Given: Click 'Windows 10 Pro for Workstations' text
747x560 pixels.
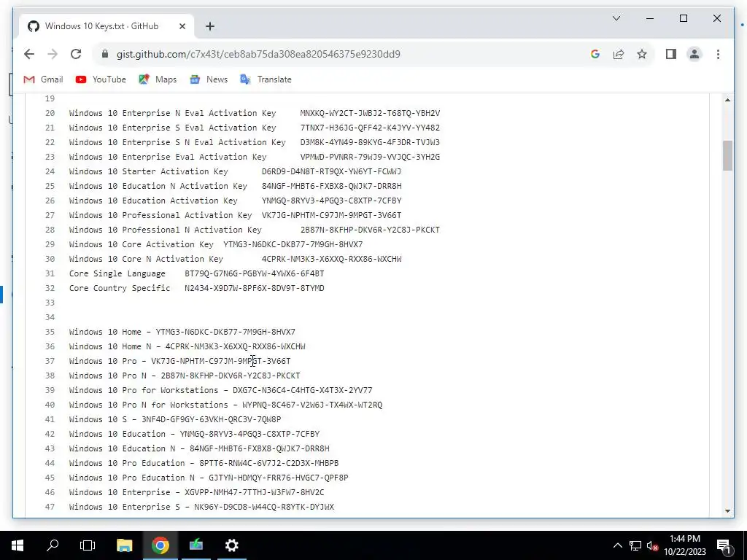Looking at the screenshot, I should pos(144,391).
